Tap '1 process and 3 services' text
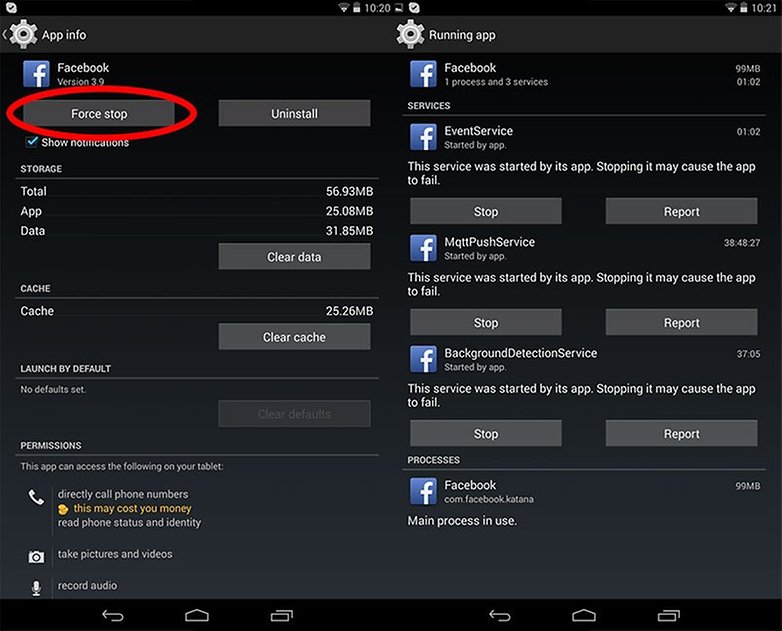Viewport: 782px width, 631px height. coord(496,82)
